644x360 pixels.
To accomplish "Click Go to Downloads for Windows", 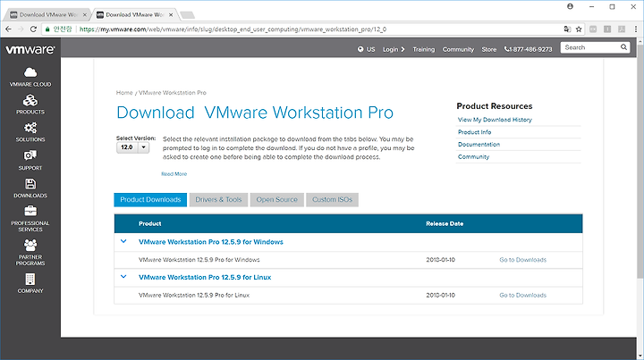I will (522, 260).
